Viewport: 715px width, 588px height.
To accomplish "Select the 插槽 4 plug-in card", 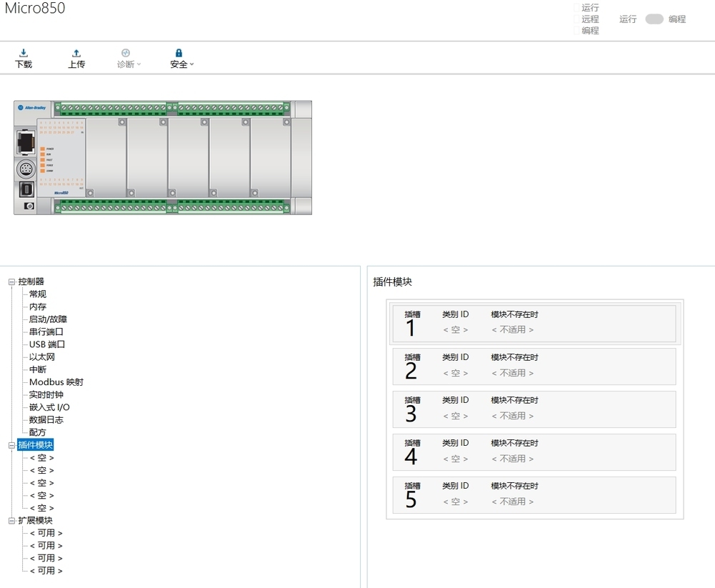I will tap(534, 452).
